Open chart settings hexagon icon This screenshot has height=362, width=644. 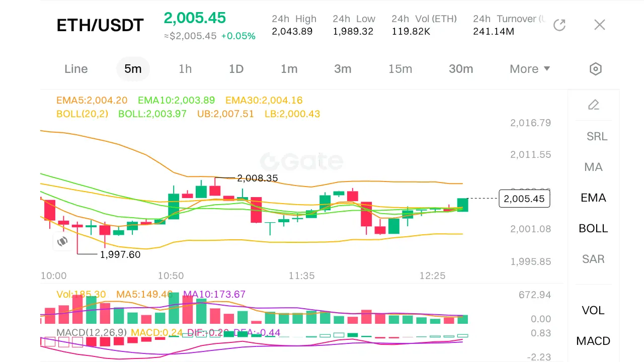596,69
